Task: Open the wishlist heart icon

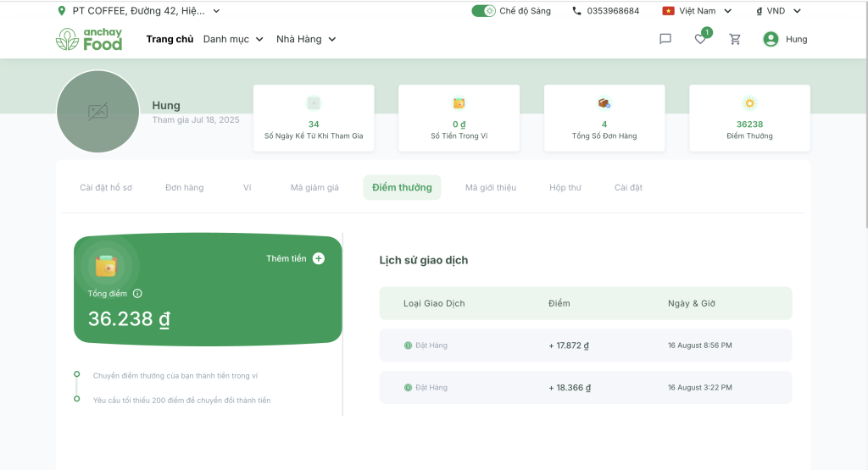Action: click(700, 39)
